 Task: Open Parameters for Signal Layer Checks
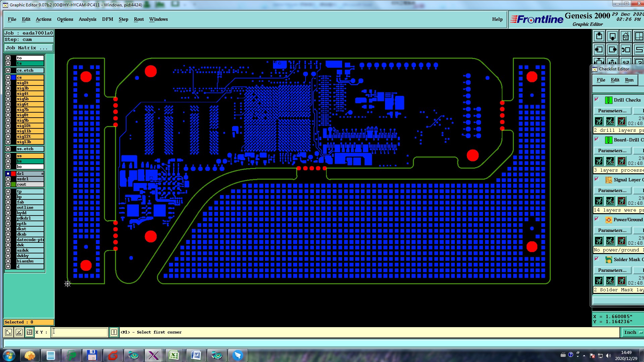[612, 190]
